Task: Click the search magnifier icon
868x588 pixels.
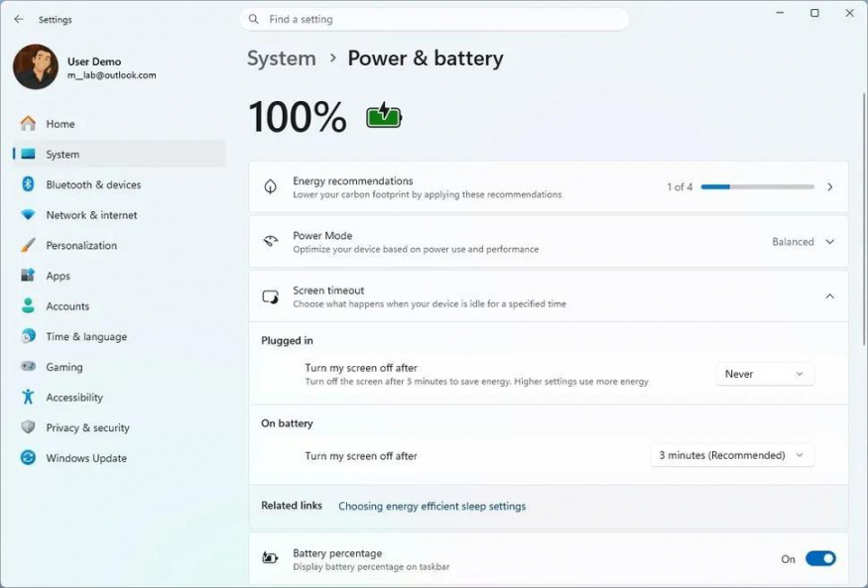Action: point(254,20)
